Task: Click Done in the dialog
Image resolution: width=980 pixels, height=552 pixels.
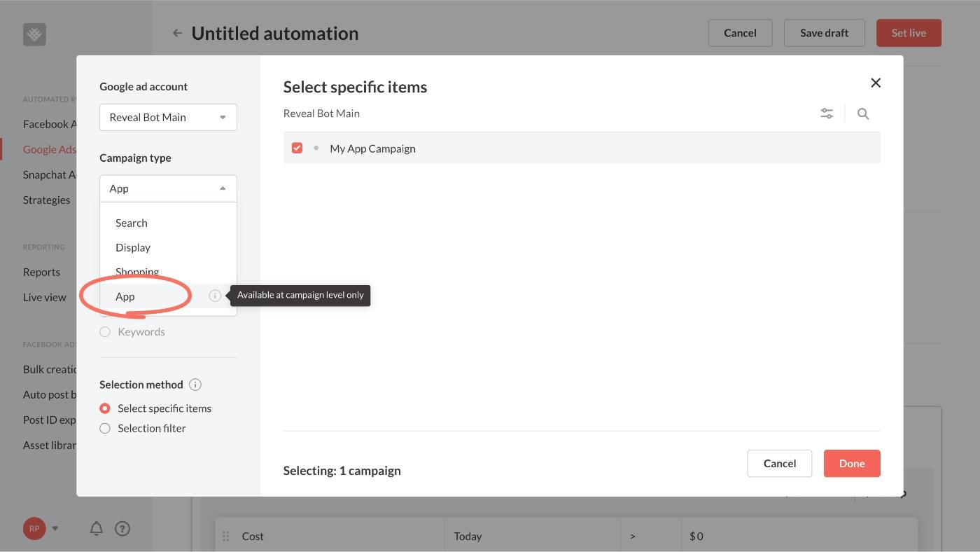Action: pos(852,463)
